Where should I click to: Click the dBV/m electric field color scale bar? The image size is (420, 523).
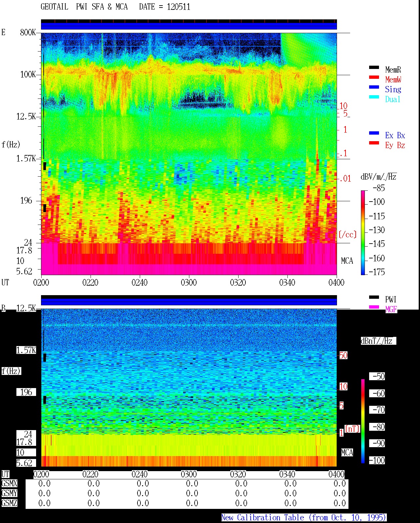(x=363, y=232)
